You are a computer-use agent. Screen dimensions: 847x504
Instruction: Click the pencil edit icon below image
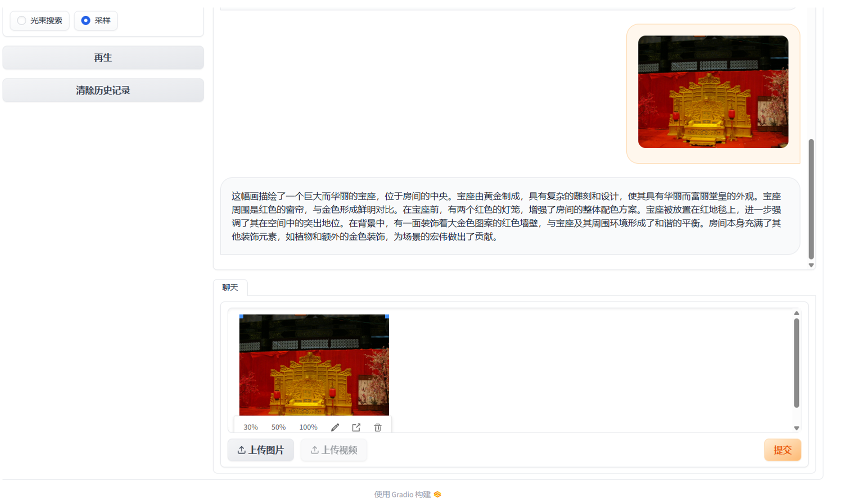[x=335, y=427]
